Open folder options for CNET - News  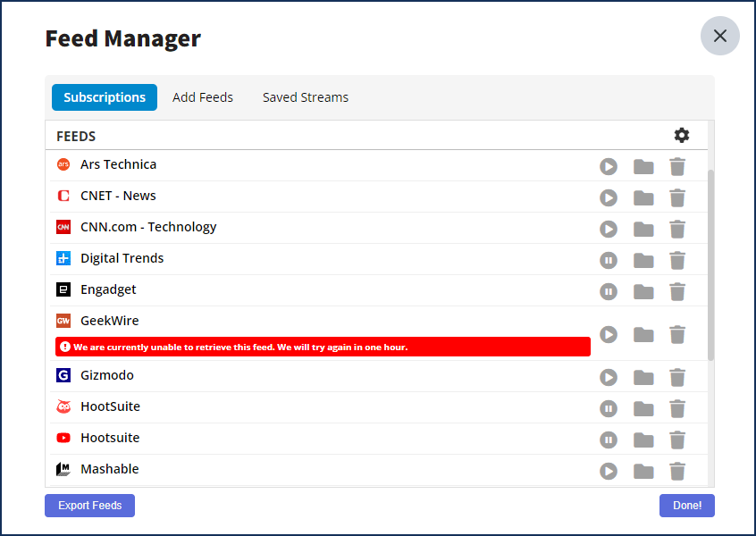(643, 198)
